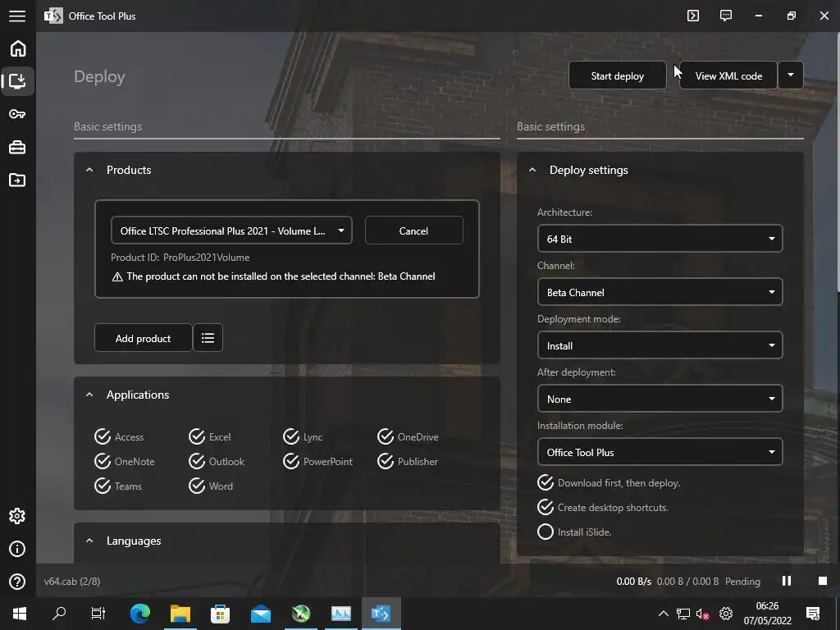Click the Start deploy button
Viewport: 840px width, 630px height.
pos(617,75)
